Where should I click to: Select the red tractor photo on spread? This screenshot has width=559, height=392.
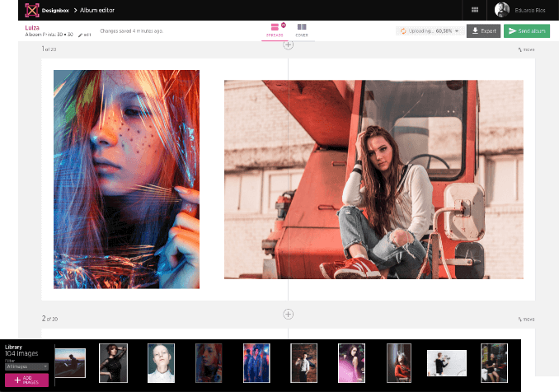[x=373, y=179]
